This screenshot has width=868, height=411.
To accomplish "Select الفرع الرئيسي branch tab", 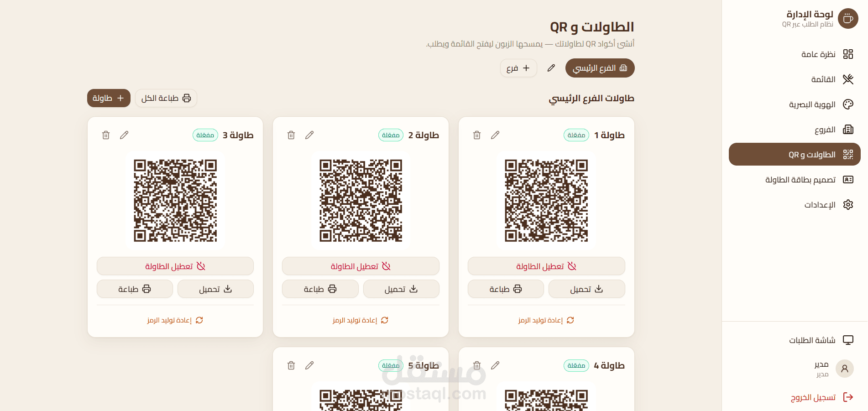I will coord(600,68).
